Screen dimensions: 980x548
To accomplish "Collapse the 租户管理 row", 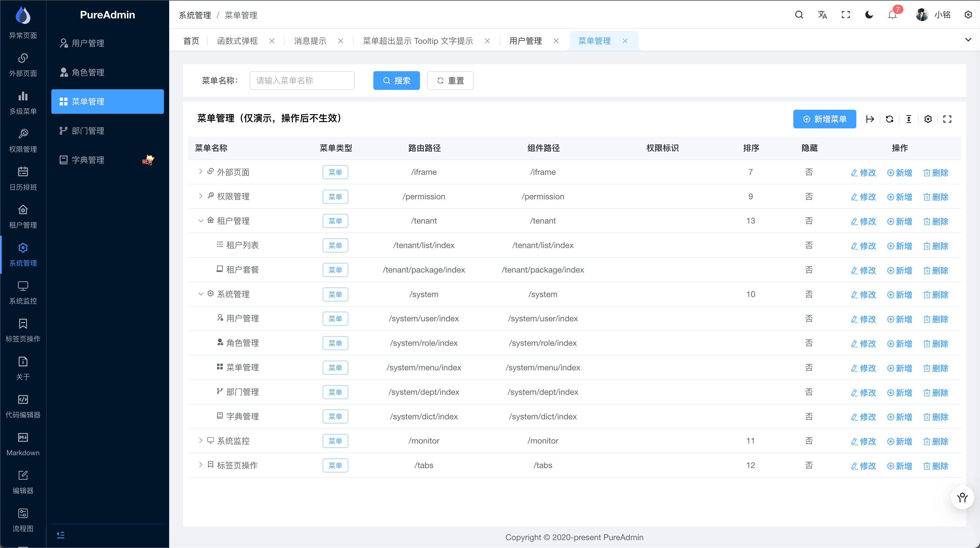I will [200, 221].
